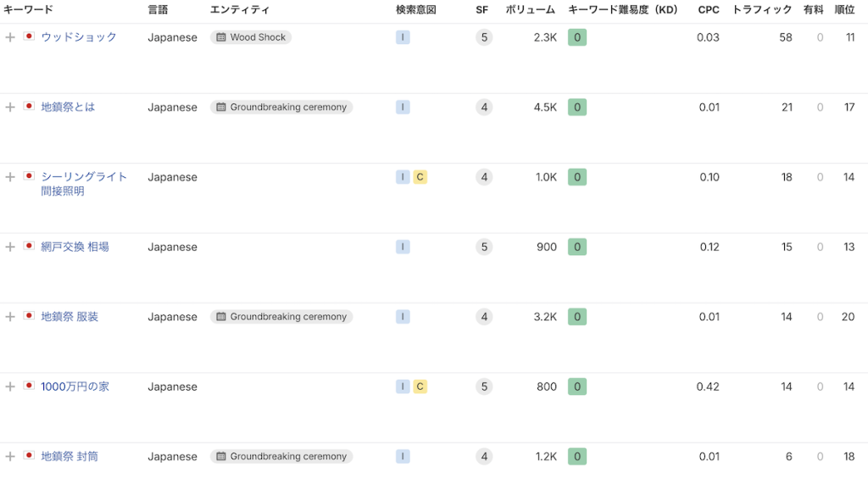The image size is (868, 478).
Task: Sort by the ボリューム column header
Action: click(x=530, y=10)
